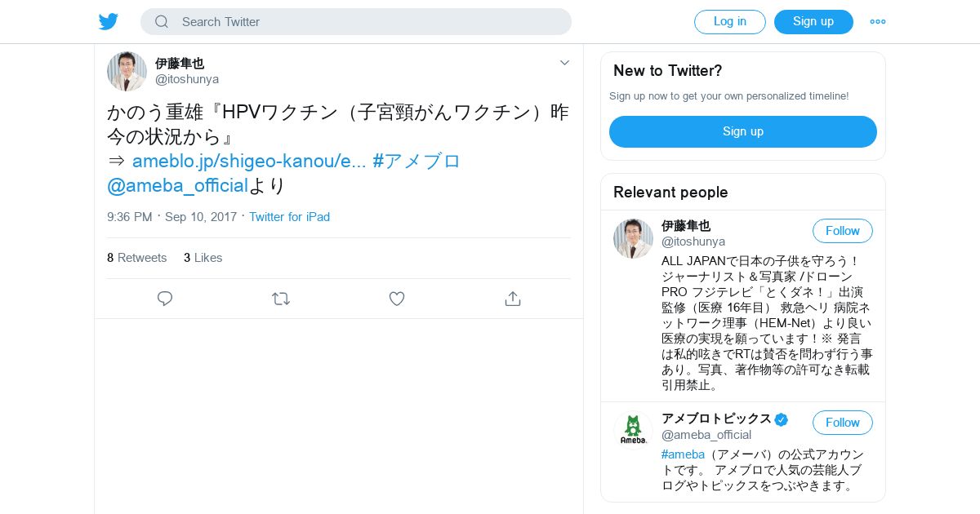Like the tweet with the heart icon
Image resolution: width=980 pixels, height=514 pixels.
[397, 299]
